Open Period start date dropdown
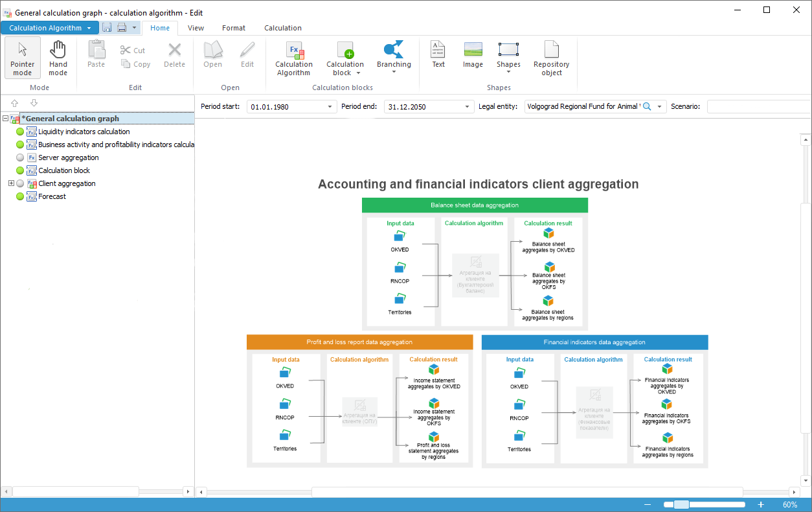The height and width of the screenshot is (512, 812). coord(330,106)
